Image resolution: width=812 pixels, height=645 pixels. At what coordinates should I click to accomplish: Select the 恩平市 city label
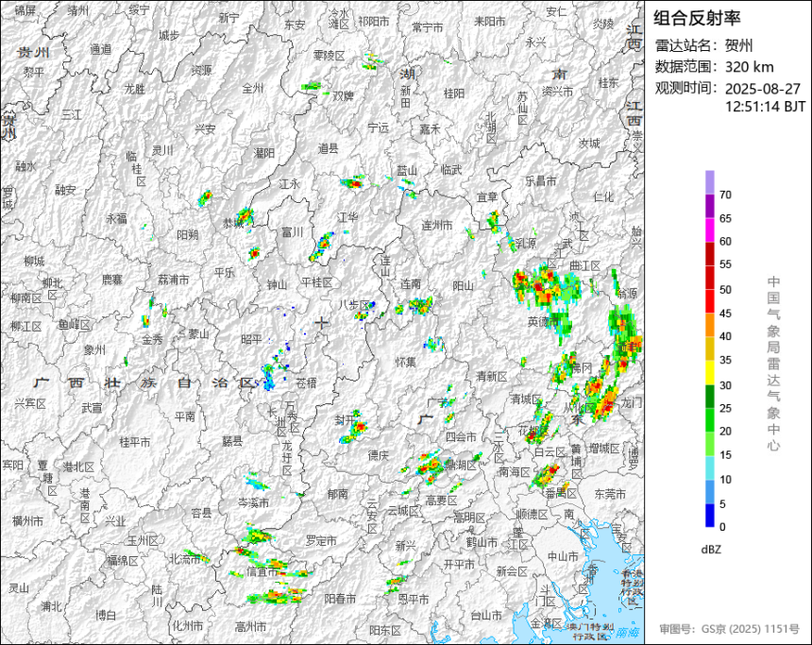[414, 600]
